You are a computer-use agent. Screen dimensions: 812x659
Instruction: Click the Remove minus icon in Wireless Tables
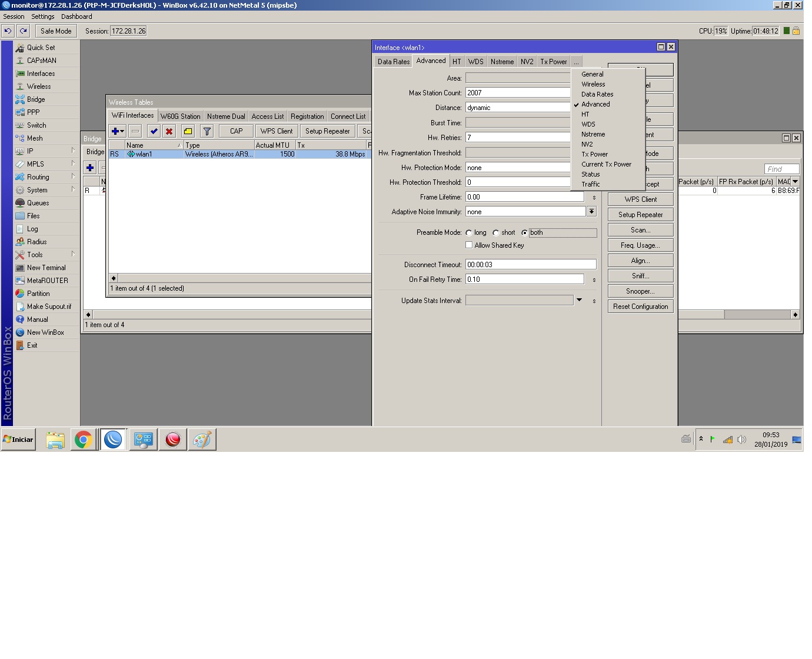[x=135, y=131]
